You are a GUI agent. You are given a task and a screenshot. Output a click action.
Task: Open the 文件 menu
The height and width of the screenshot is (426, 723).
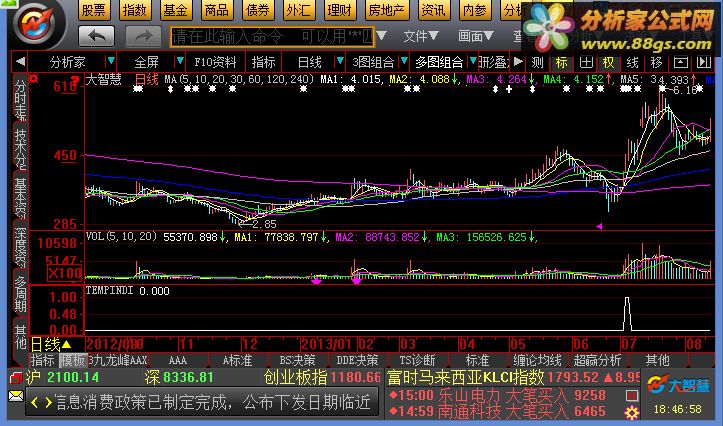421,36
